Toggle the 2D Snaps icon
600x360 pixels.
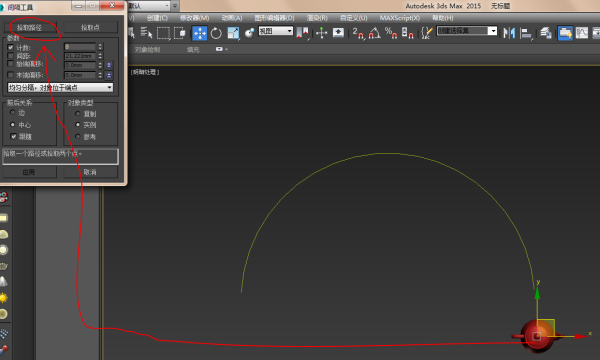point(358,33)
